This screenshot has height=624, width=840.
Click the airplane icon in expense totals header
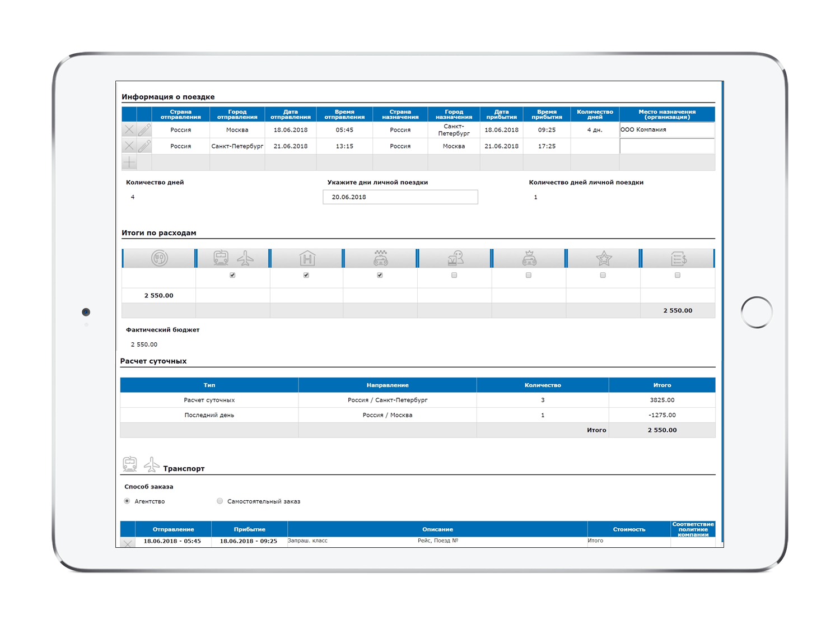(245, 258)
